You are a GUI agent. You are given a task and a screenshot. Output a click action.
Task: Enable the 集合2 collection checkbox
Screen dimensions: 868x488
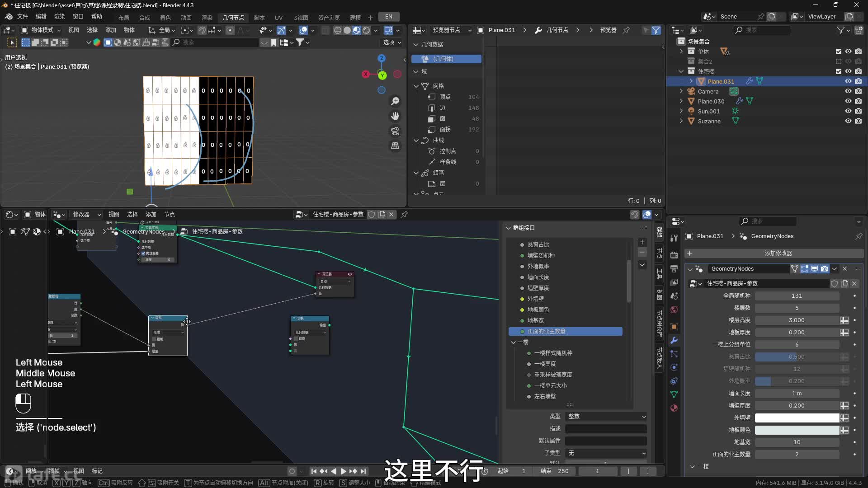[x=839, y=61]
